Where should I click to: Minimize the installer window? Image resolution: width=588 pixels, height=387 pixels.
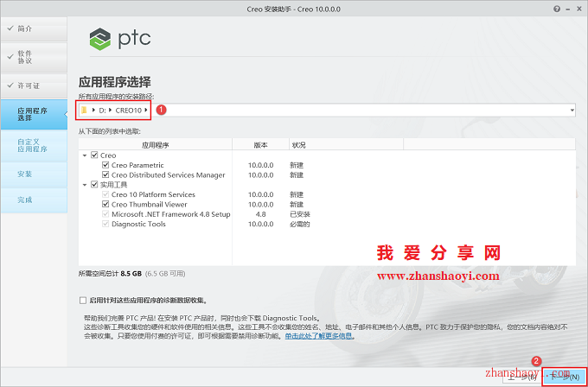pyautogui.click(x=569, y=9)
